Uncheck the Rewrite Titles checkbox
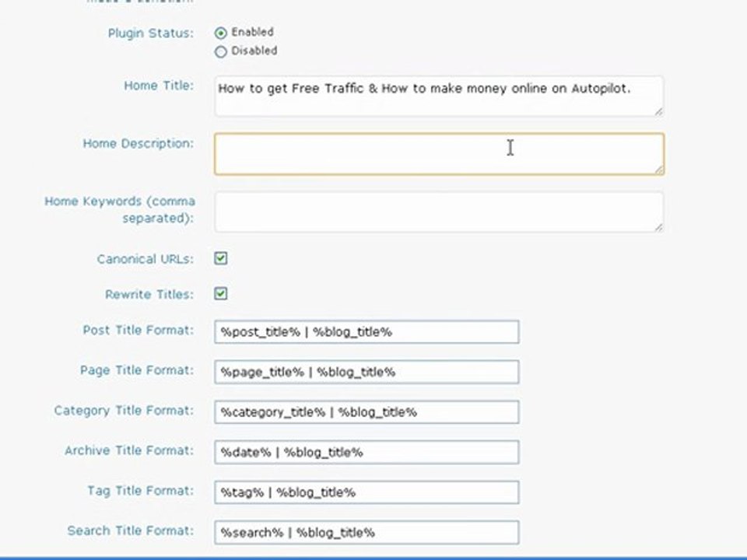 [220, 294]
